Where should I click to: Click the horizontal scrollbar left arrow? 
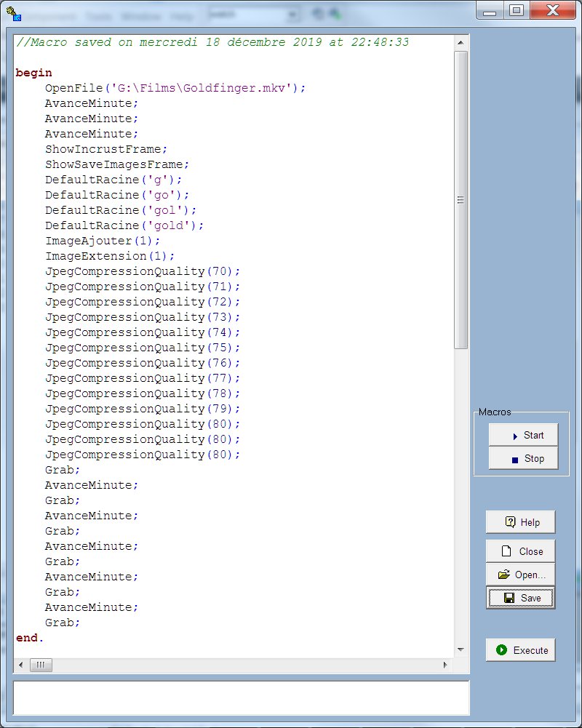20,665
